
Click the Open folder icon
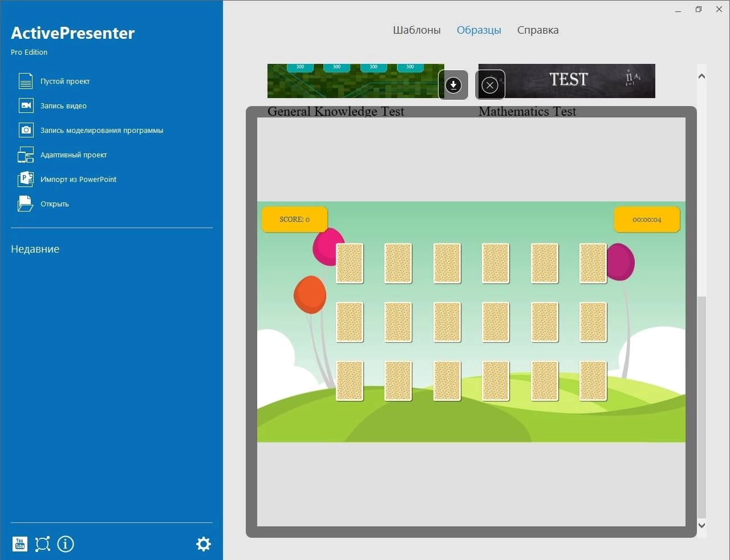[26, 204]
